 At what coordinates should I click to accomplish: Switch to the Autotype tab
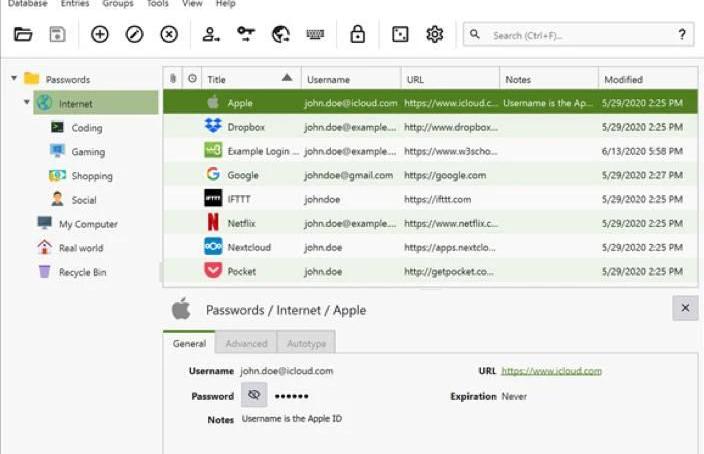[x=306, y=344]
